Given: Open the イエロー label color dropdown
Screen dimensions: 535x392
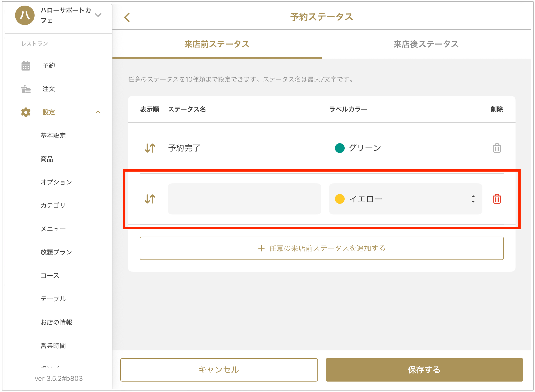Looking at the screenshot, I should 405,199.
